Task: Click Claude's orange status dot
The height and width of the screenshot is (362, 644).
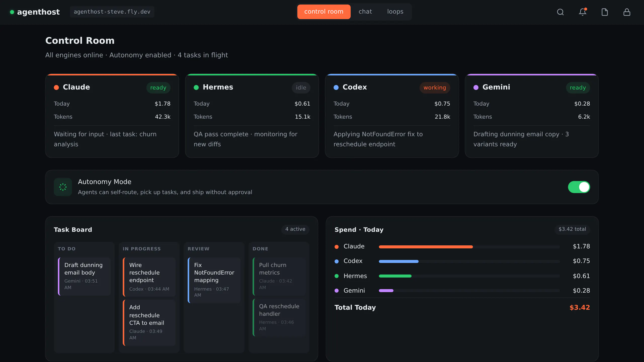Action: click(56, 87)
